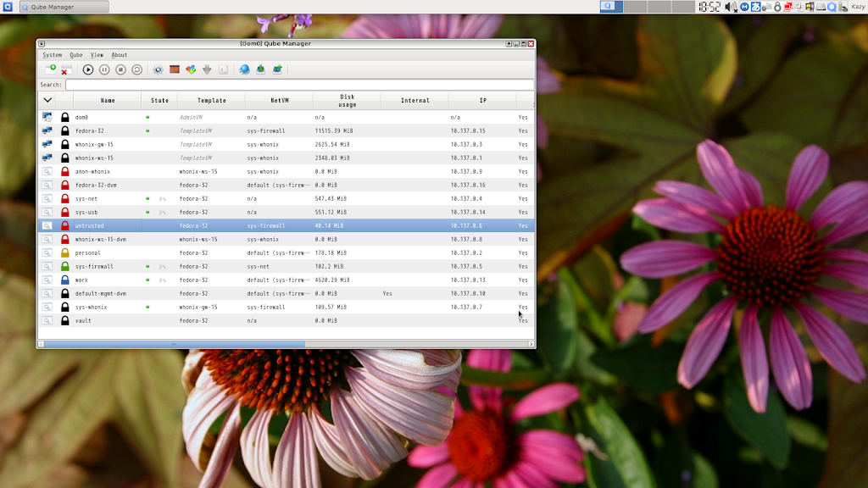The height and width of the screenshot is (488, 868).
Task: Sort by the Disk usage column header
Action: click(x=347, y=100)
